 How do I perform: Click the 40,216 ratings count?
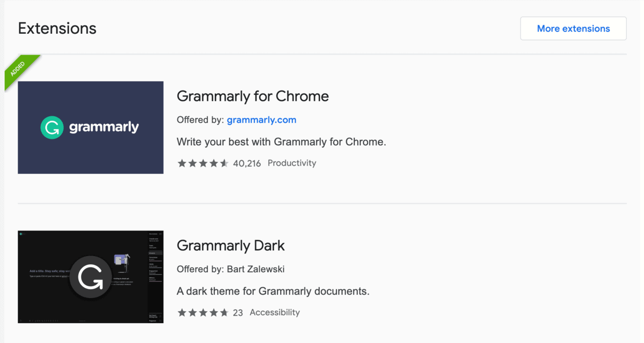coord(248,163)
